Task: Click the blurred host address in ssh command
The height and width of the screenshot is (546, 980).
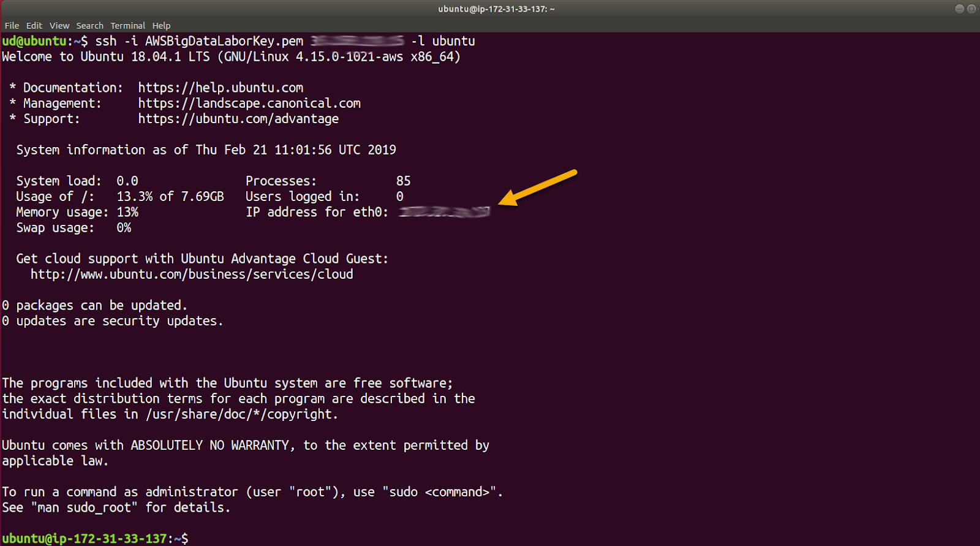Action: pos(357,41)
